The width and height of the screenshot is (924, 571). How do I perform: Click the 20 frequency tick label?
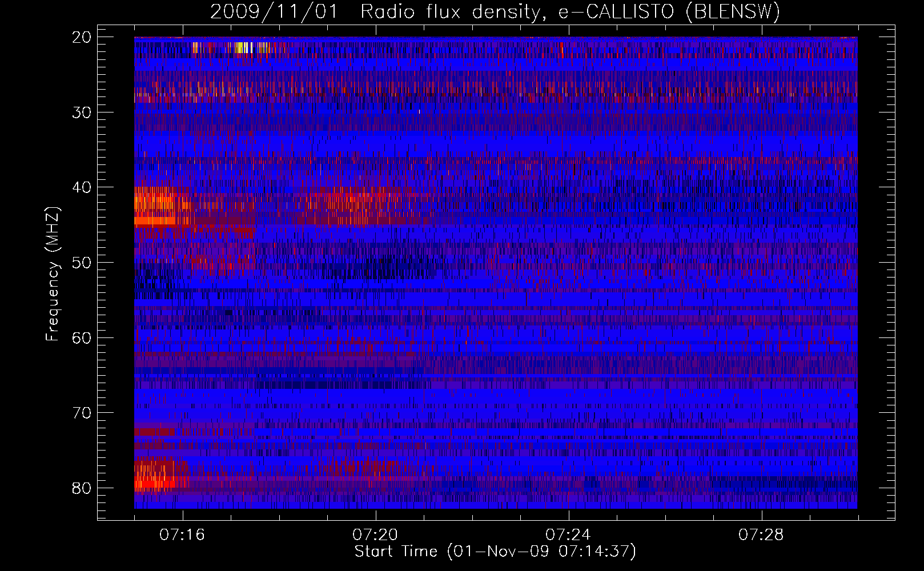[82, 37]
